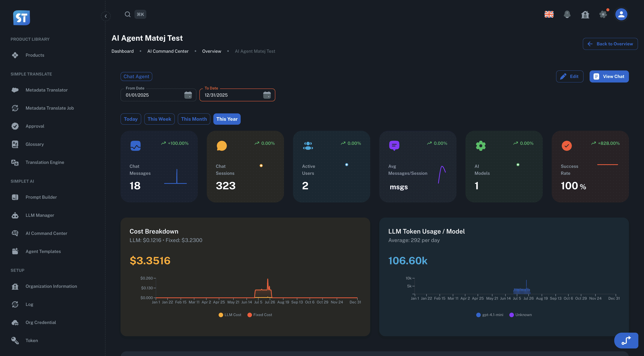Image resolution: width=644 pixels, height=356 pixels.
Task: Select the Metadata Translator tool
Action: tap(47, 90)
